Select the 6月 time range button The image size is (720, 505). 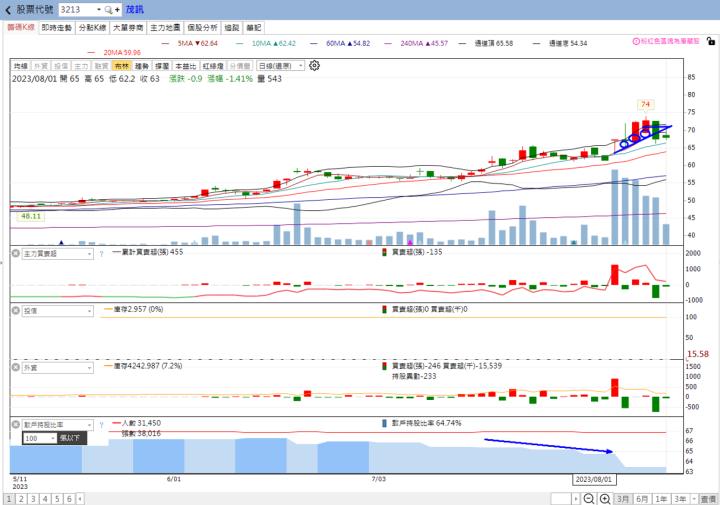[x=641, y=498]
